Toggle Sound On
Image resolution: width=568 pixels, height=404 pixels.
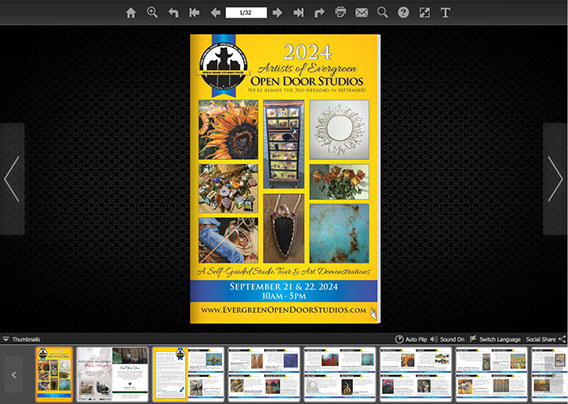click(447, 339)
